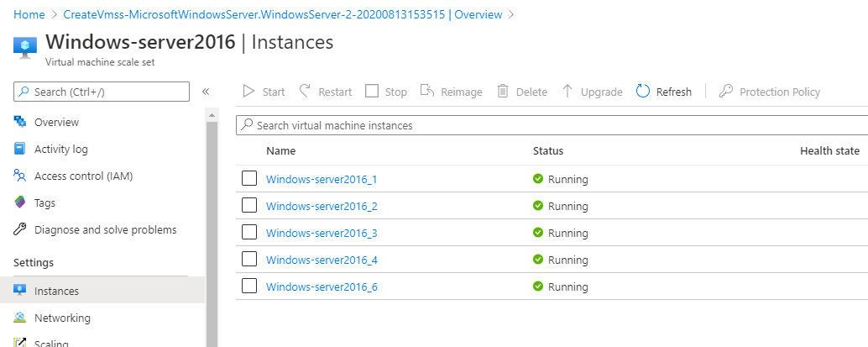Select checkbox for Windows-server2016_4
The height and width of the screenshot is (347, 868).
coord(249,259)
